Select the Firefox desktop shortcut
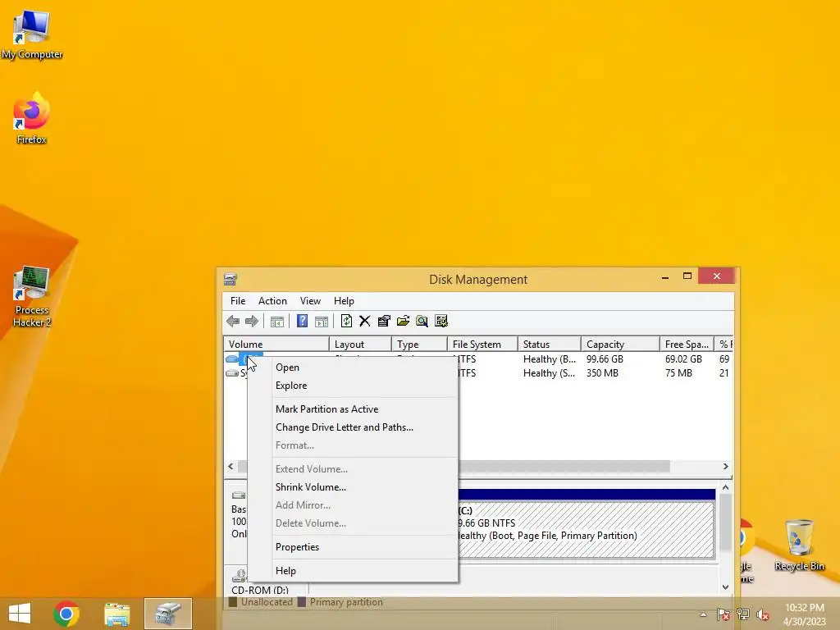The image size is (840, 630). [32, 118]
